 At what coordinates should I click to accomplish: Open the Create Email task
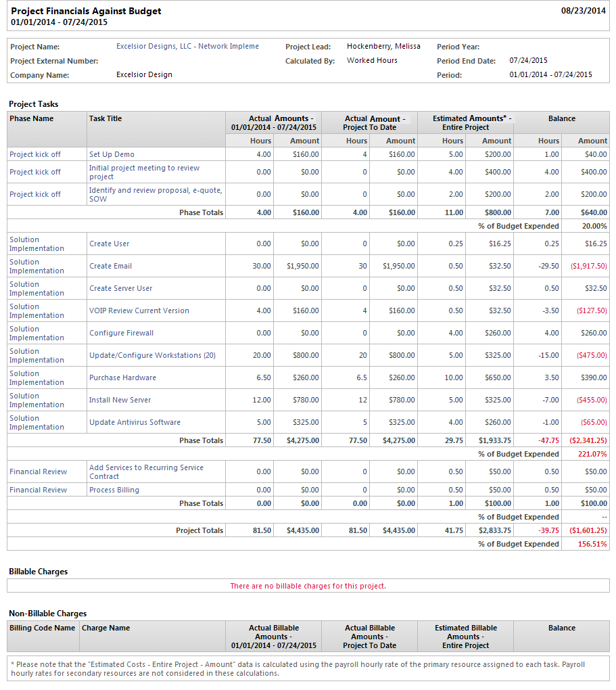(110, 266)
